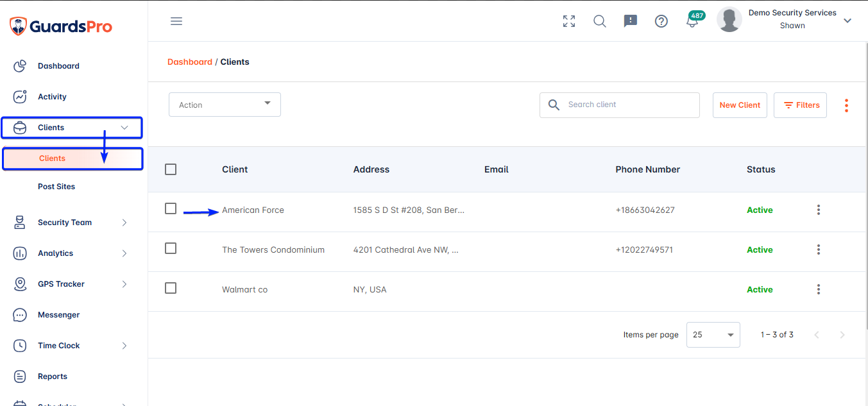Change Items per page dropdown
The width and height of the screenshot is (868, 406).
click(713, 335)
